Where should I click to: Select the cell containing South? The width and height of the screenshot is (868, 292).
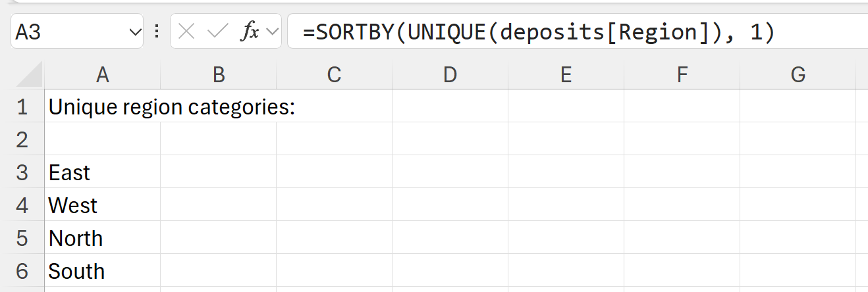[102, 271]
